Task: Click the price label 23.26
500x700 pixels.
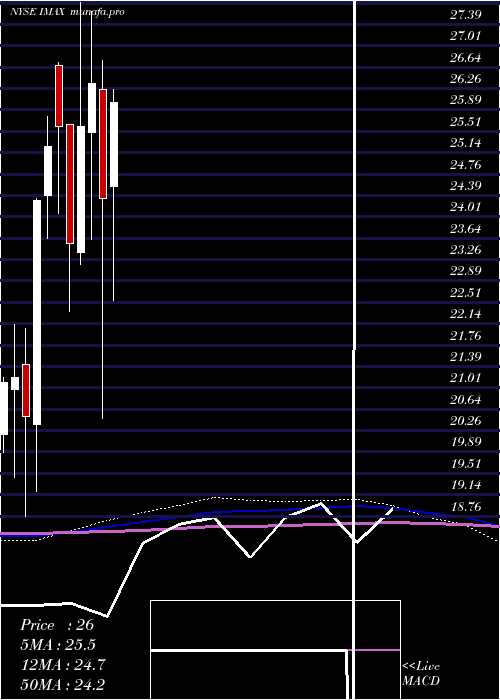Action: (x=465, y=250)
